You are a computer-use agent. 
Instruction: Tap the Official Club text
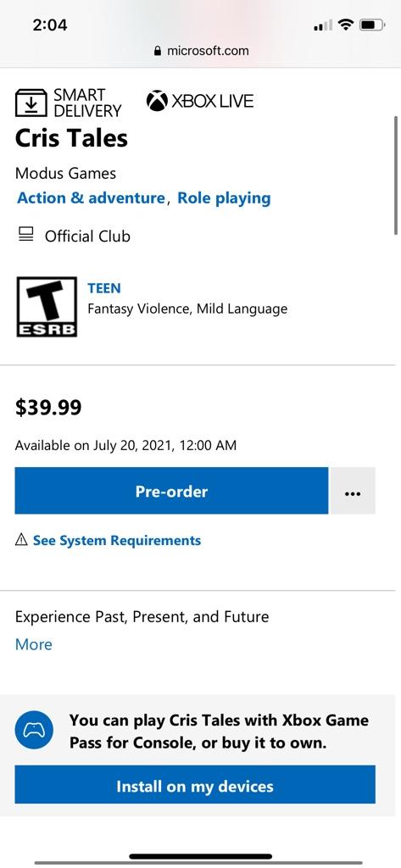(x=87, y=236)
